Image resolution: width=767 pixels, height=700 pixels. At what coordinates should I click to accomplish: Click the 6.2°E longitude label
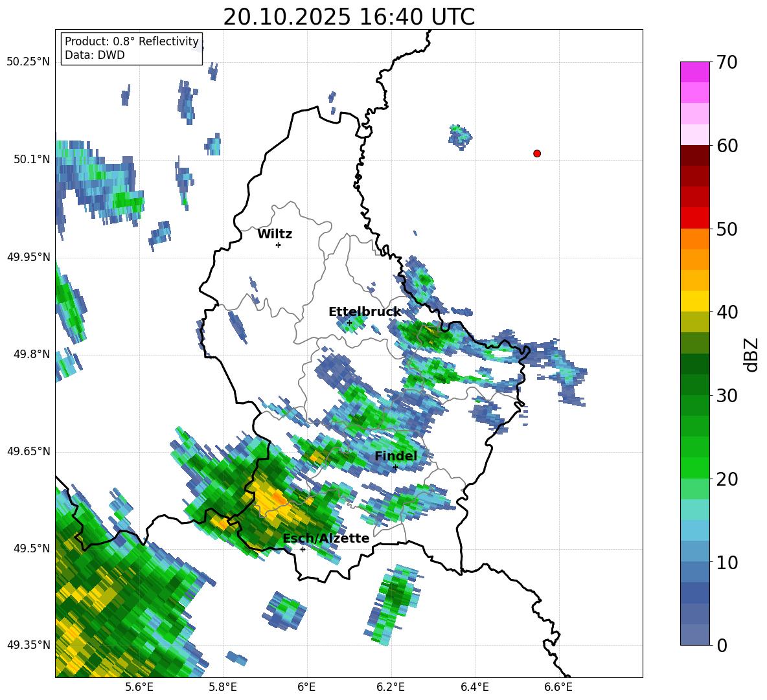click(x=391, y=687)
